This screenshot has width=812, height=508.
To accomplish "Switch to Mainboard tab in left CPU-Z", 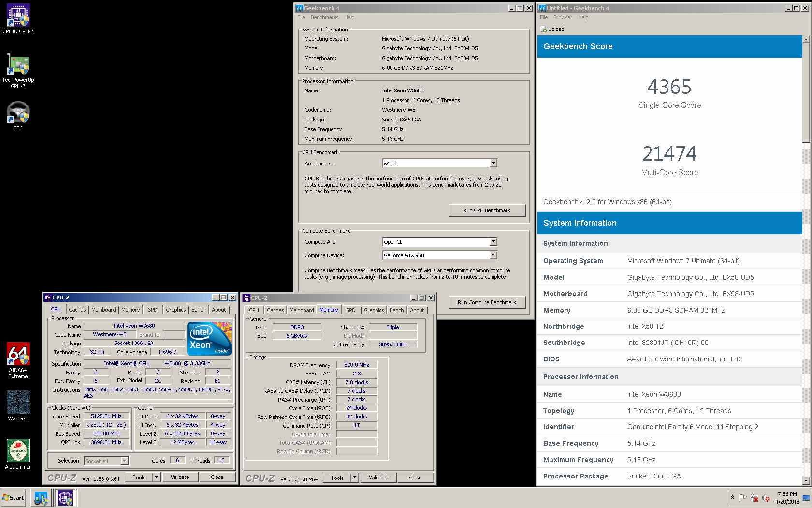I will [x=103, y=310].
